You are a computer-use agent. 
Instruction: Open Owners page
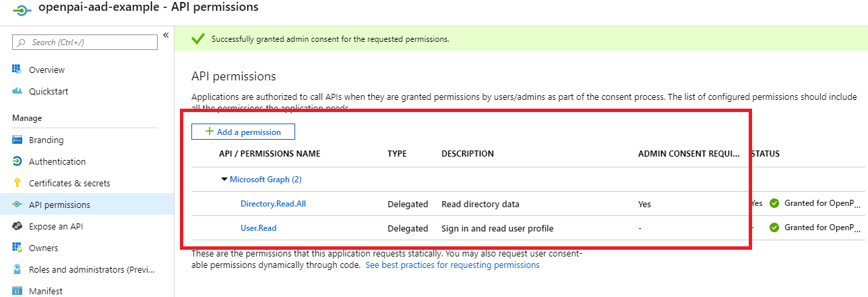(x=44, y=248)
